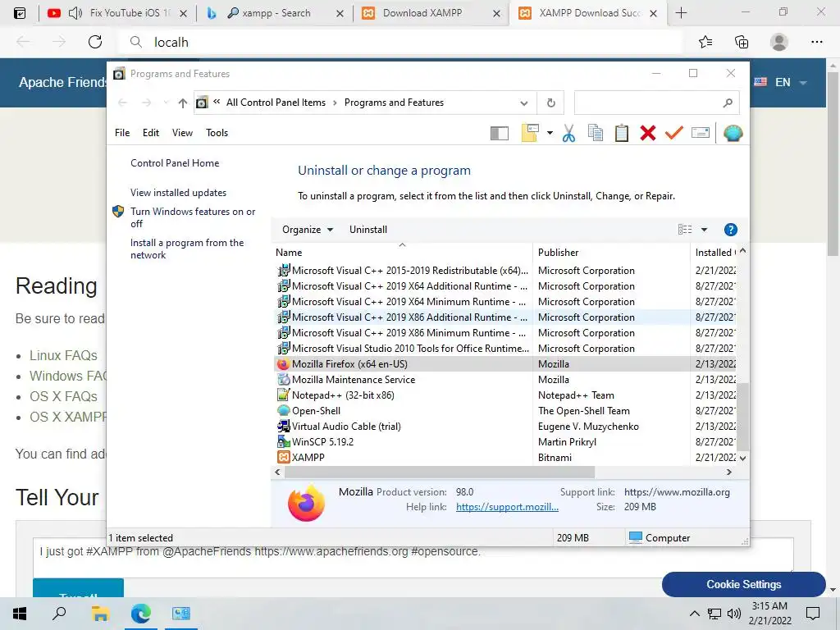Open Edge favorites star icon
This screenshot has width=840, height=630.
[x=705, y=42]
